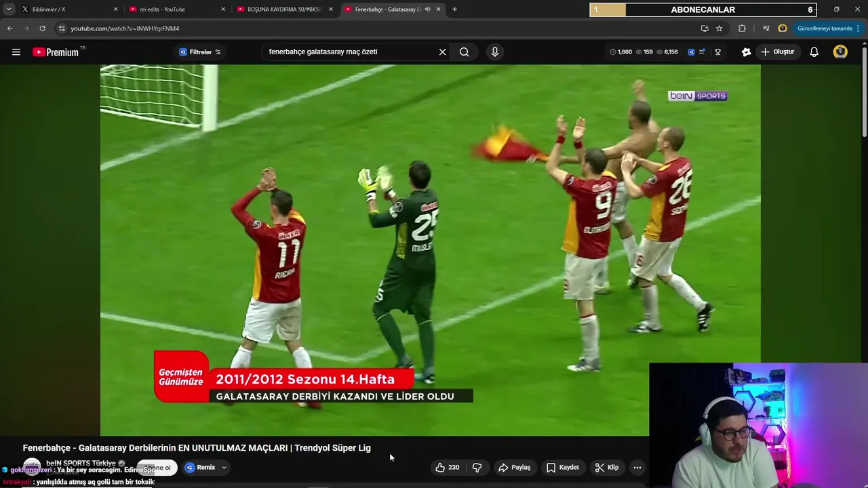Open the YouTube guide hamburger menu
The width and height of the screenshot is (868, 488).
[16, 52]
